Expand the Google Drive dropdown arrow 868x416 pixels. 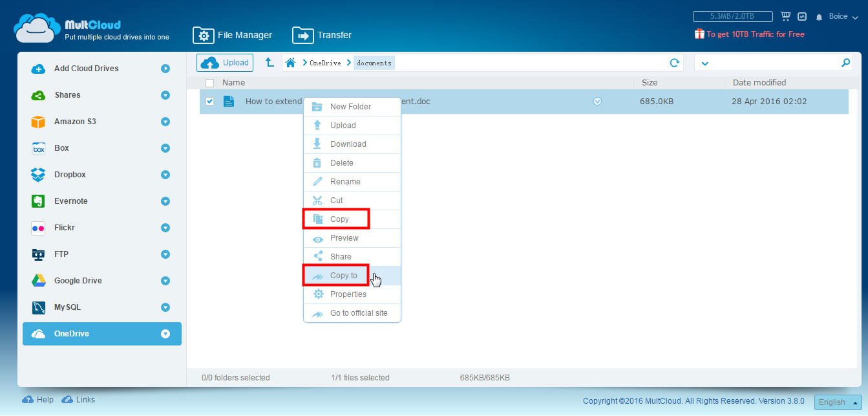(x=165, y=281)
